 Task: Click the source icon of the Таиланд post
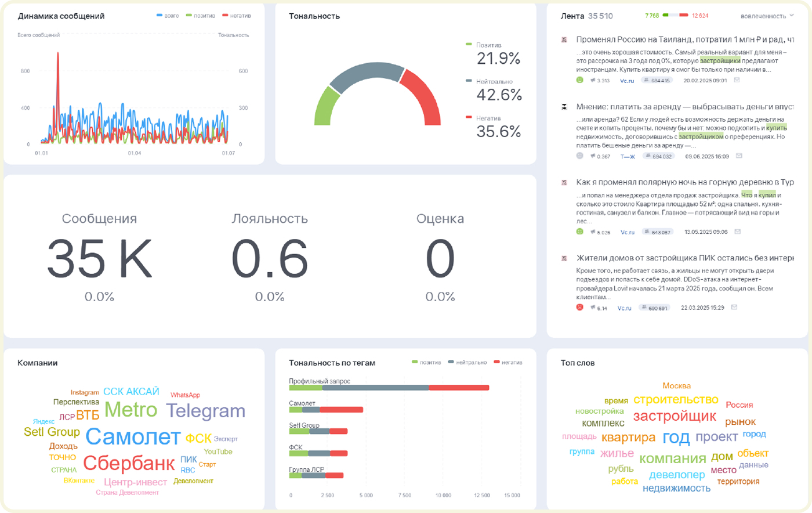[x=564, y=40]
